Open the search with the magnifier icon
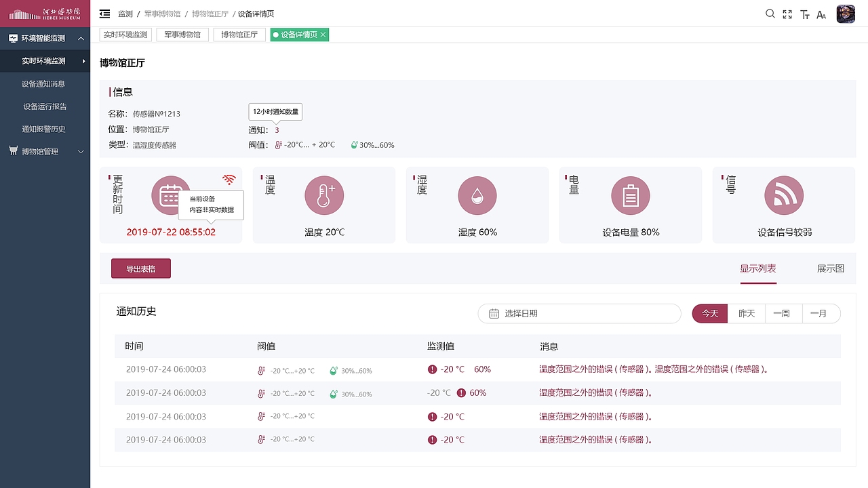This screenshot has height=488, width=868. [770, 14]
